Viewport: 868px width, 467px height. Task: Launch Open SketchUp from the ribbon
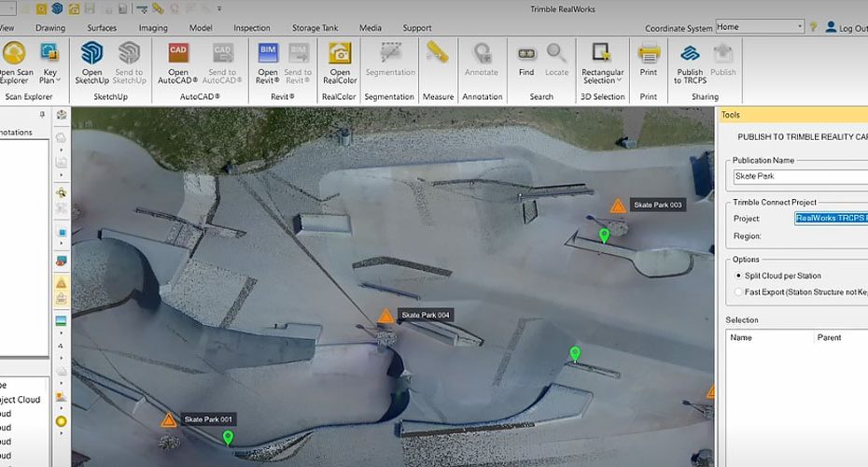(x=91, y=64)
